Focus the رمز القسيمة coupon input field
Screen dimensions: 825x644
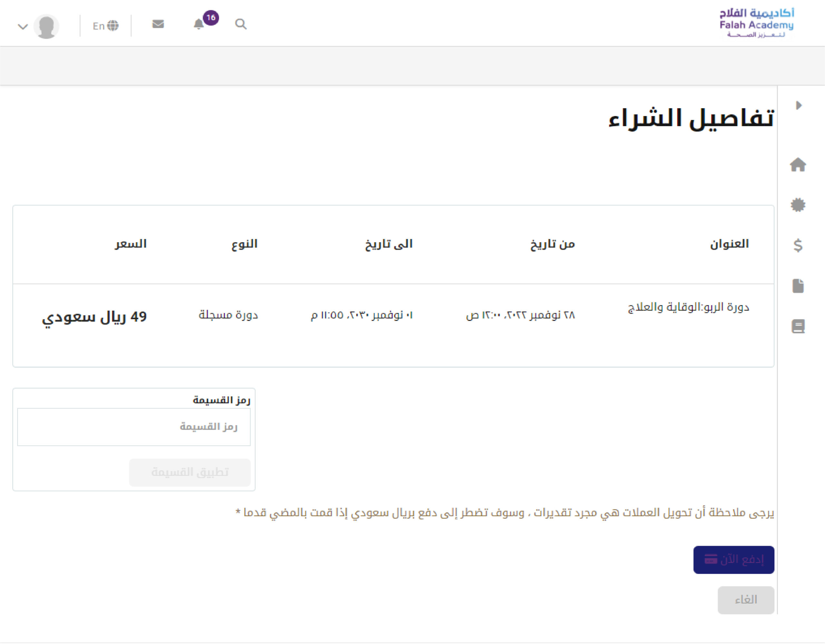(134, 427)
